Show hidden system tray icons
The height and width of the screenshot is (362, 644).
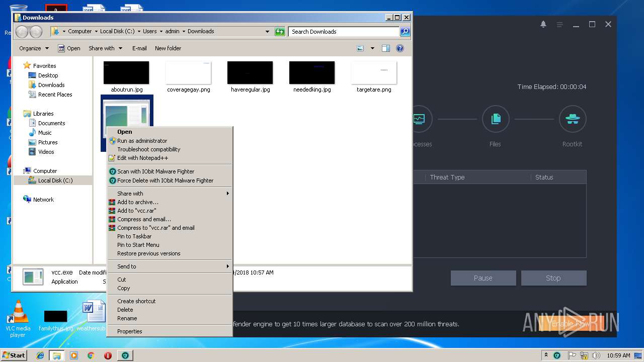(x=546, y=355)
